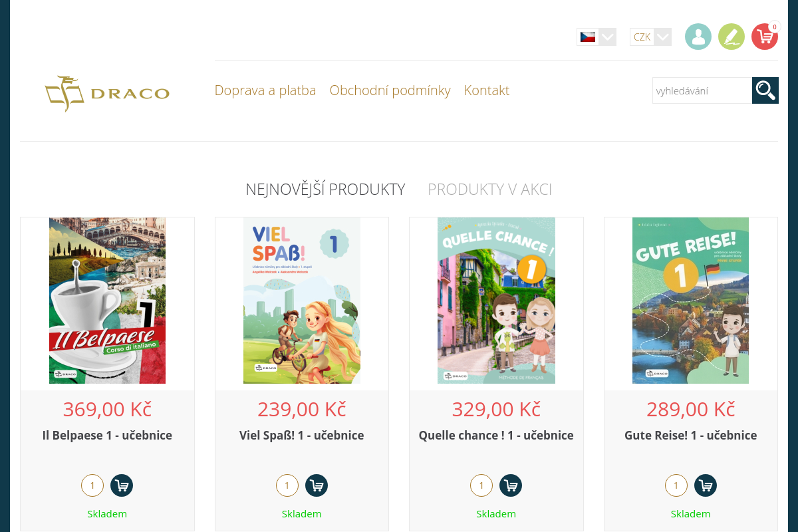Image resolution: width=798 pixels, height=532 pixels.
Task: Add Viel Spaß! 1 to cart
Action: 317,485
